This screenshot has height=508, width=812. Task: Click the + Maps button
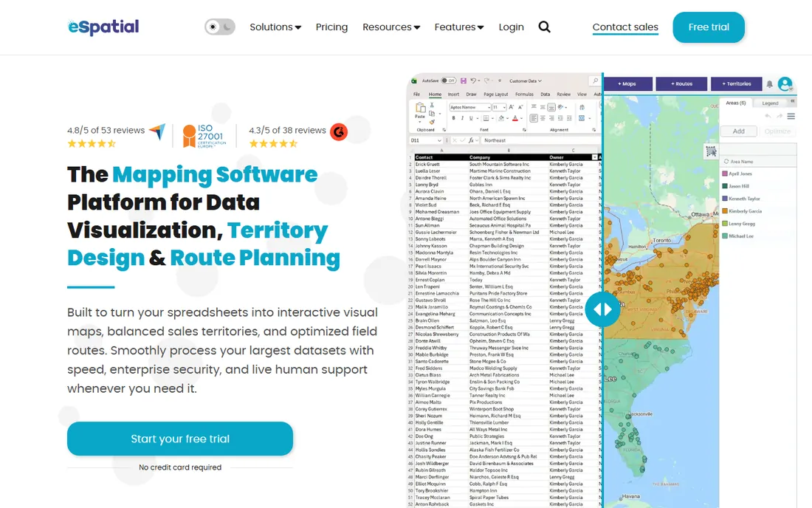pyautogui.click(x=627, y=83)
